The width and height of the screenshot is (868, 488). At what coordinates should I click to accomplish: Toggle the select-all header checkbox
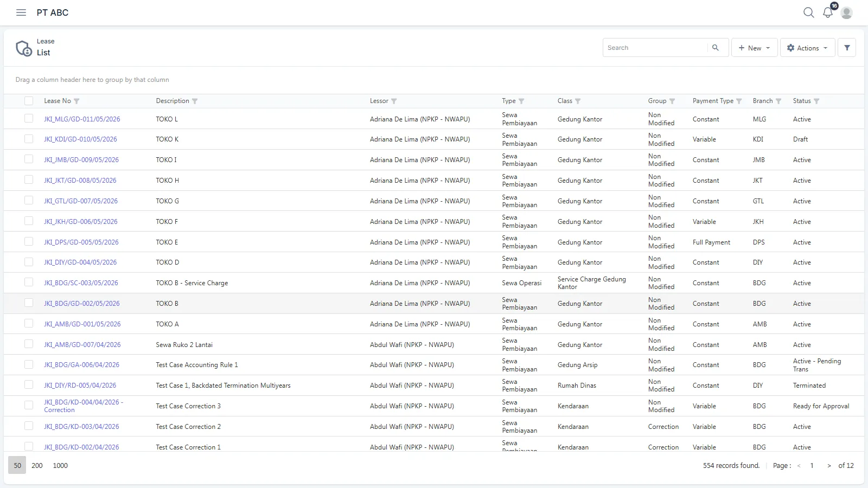(29, 101)
